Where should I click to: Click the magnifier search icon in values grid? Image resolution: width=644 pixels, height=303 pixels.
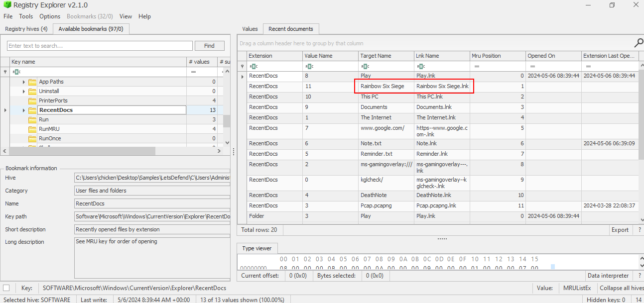pyautogui.click(x=638, y=43)
